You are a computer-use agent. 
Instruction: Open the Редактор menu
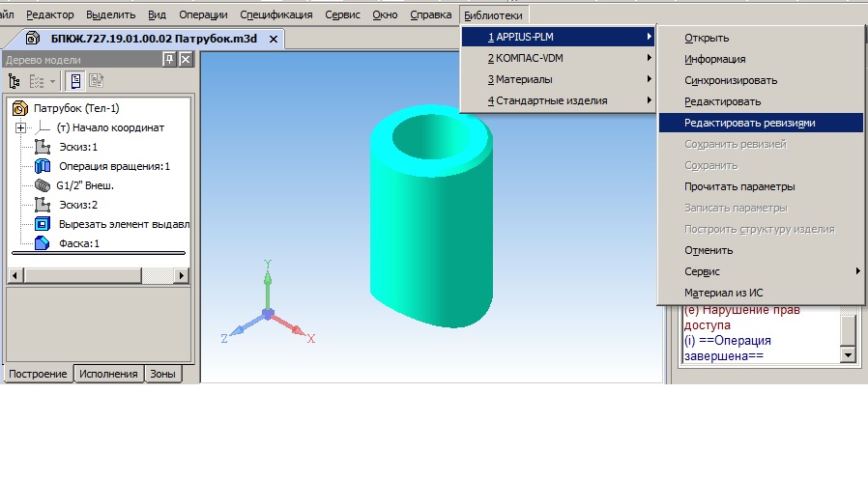[50, 14]
